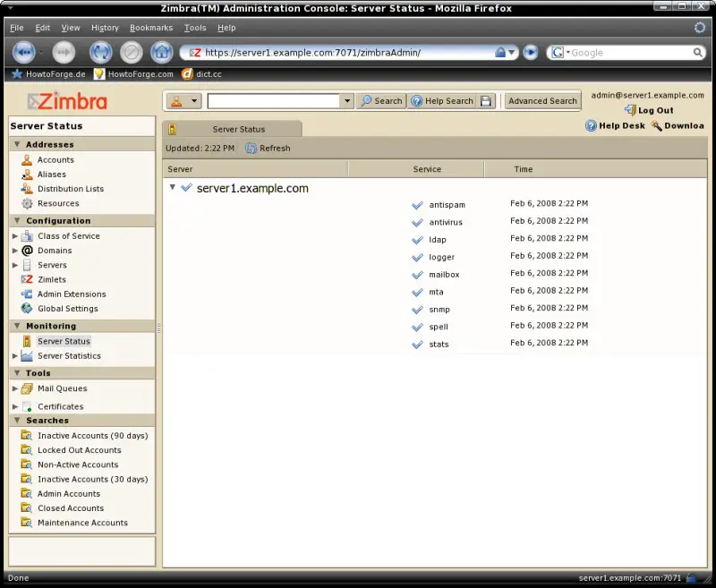Image resolution: width=716 pixels, height=588 pixels.
Task: Open the search type dropdown with user icon
Action: point(184,101)
